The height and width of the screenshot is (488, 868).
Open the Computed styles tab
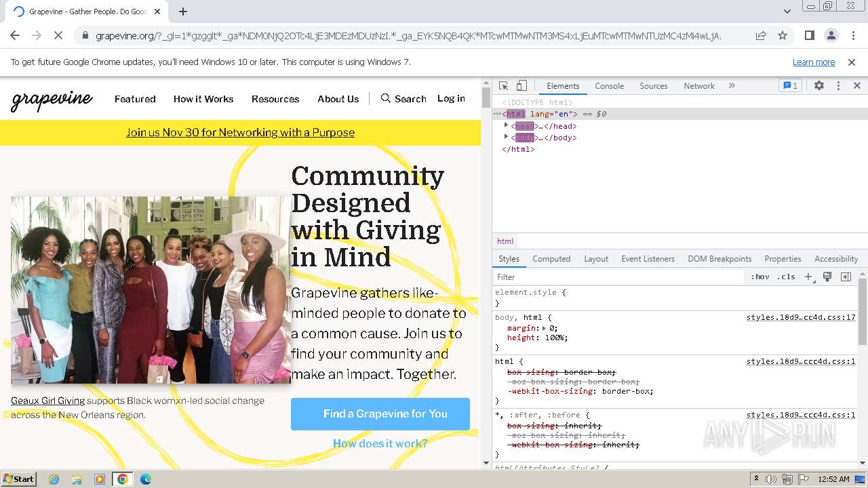coord(551,259)
